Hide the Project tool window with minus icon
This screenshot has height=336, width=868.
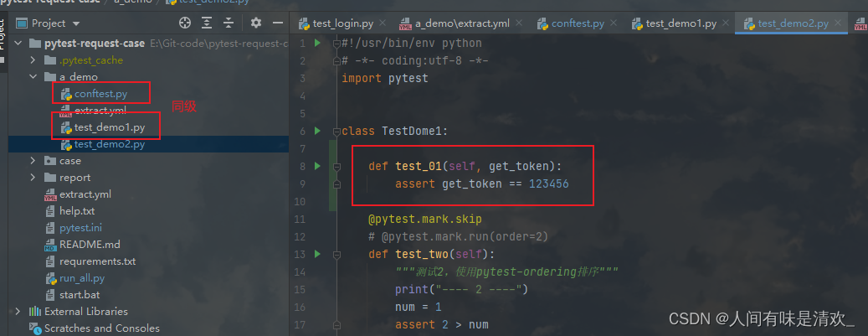click(x=277, y=23)
